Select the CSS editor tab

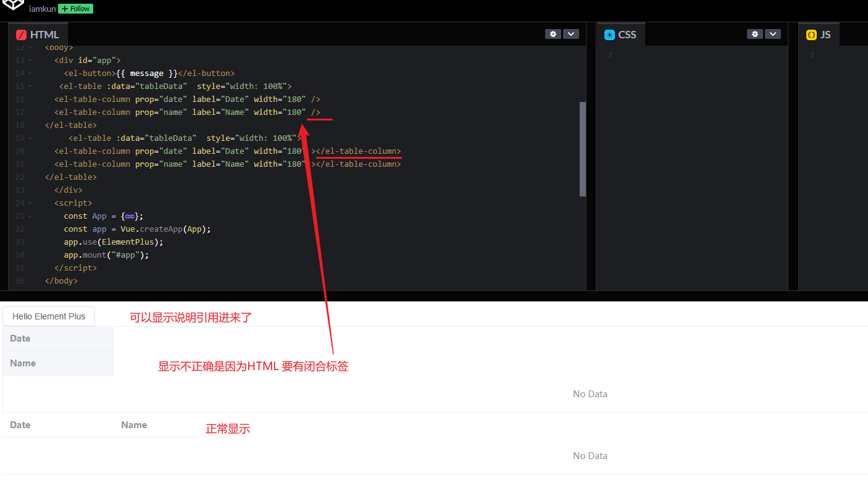click(620, 35)
